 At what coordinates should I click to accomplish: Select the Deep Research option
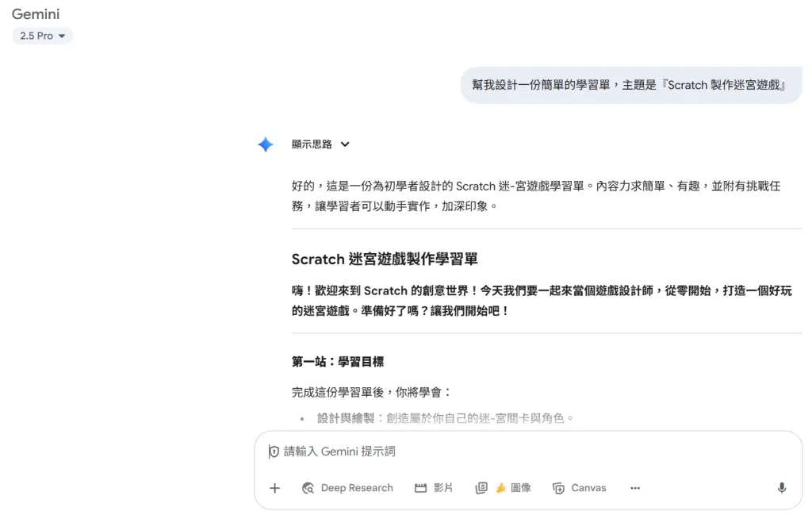click(347, 488)
